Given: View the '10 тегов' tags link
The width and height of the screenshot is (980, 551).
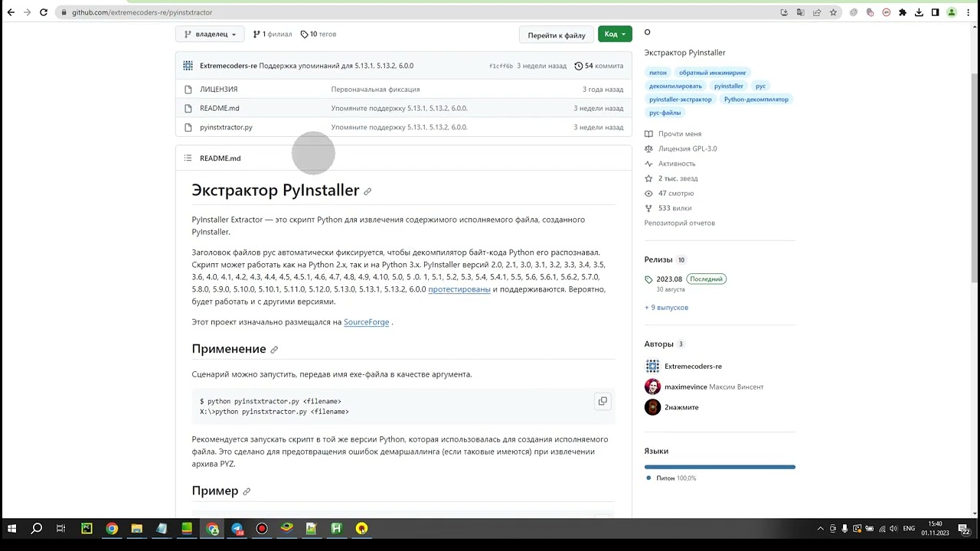Looking at the screenshot, I should click(x=318, y=34).
